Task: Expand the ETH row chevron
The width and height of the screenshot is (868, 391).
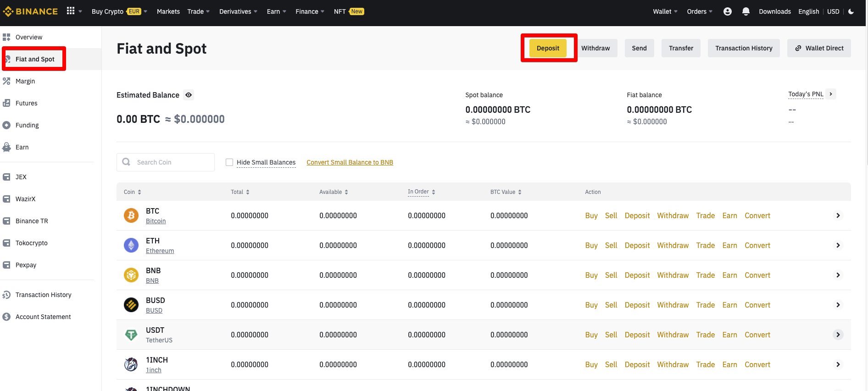Action: (x=838, y=245)
